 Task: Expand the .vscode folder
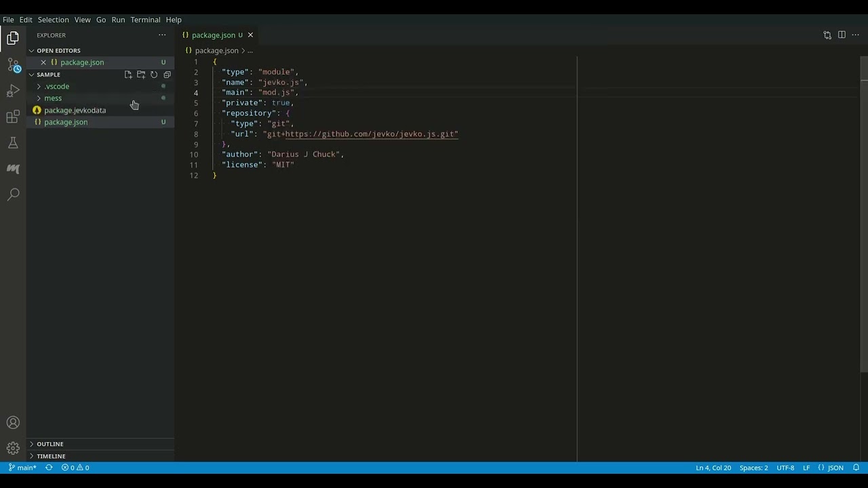pos(39,86)
